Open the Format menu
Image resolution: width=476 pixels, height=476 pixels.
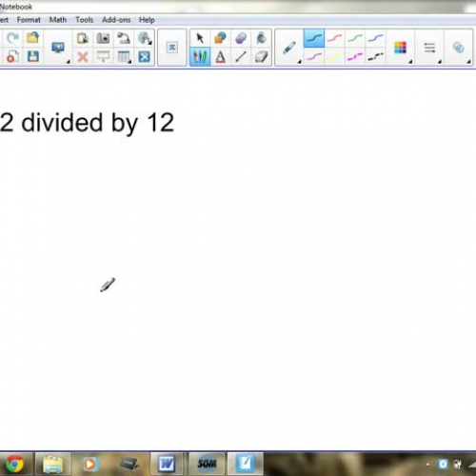point(29,20)
